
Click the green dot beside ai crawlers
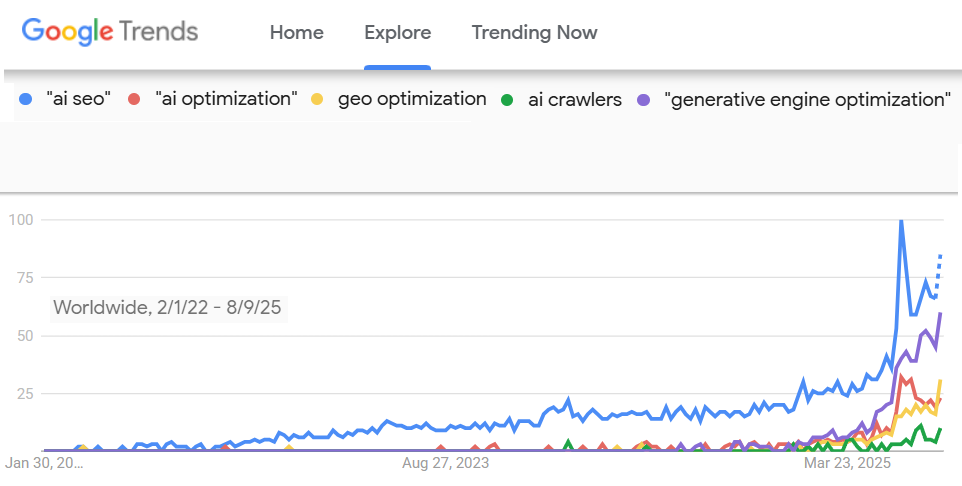(x=507, y=99)
